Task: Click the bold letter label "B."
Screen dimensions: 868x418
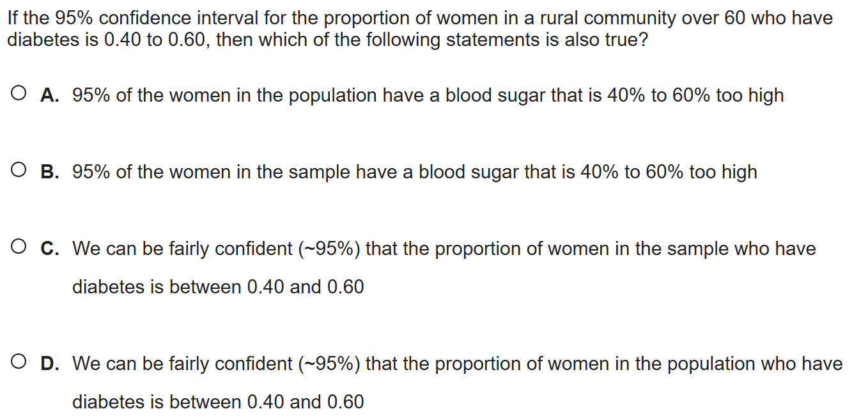Action: [50, 172]
